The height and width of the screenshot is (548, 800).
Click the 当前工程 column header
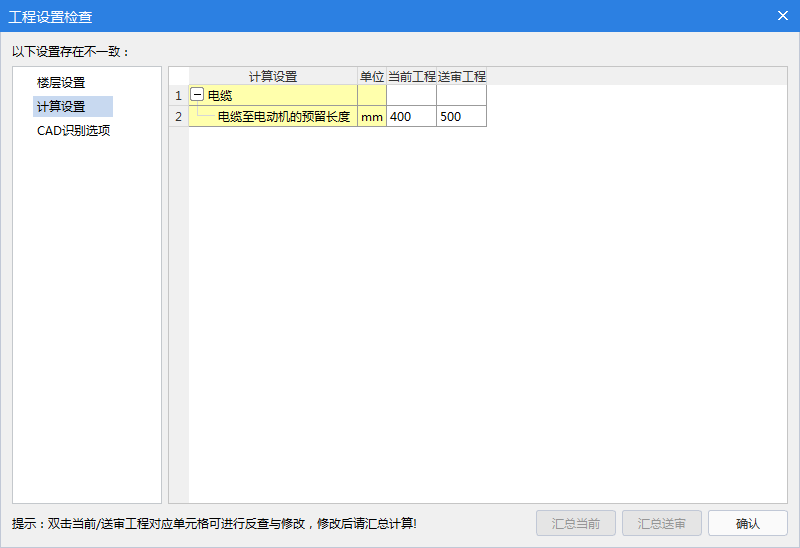[x=411, y=77]
